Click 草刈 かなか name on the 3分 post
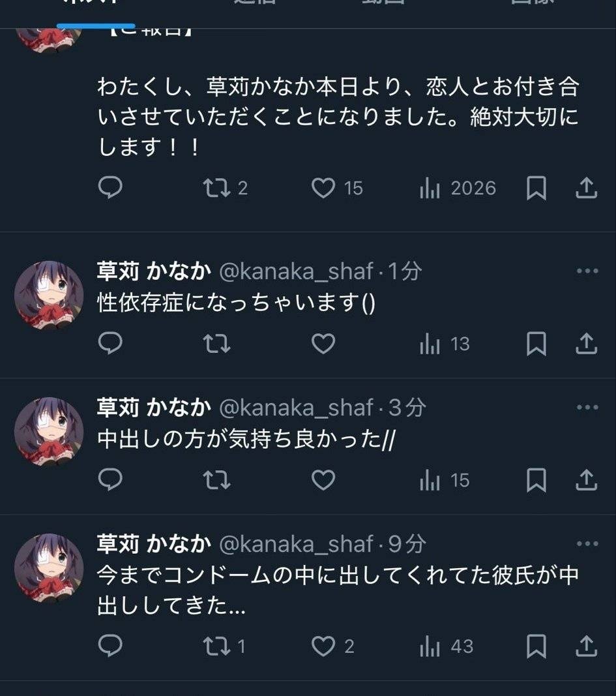Viewport: 616px width, 696px height. (x=154, y=408)
